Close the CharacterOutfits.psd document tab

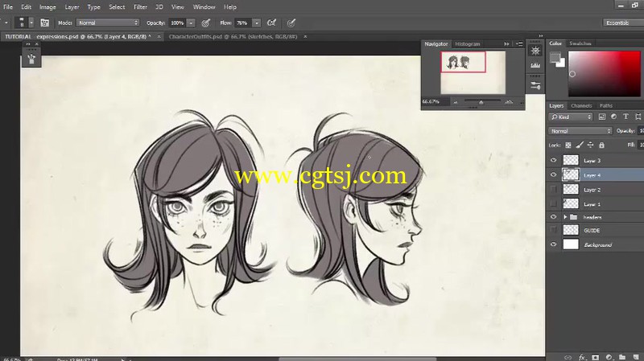point(305,36)
